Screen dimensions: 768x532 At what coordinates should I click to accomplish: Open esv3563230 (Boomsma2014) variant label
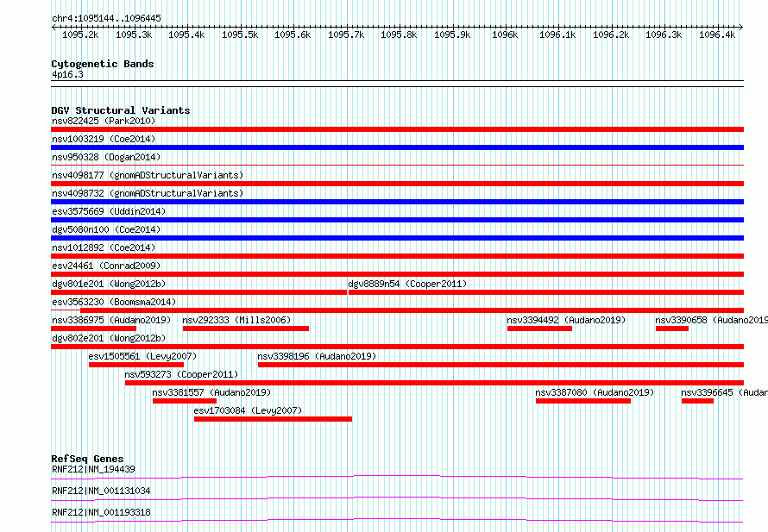click(x=114, y=302)
